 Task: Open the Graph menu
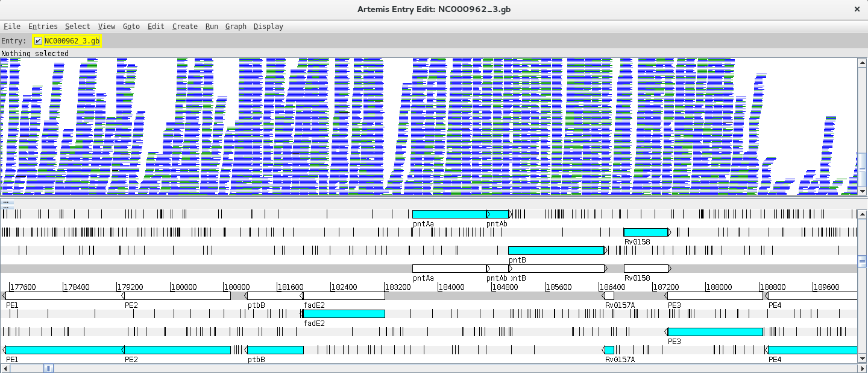(x=236, y=27)
